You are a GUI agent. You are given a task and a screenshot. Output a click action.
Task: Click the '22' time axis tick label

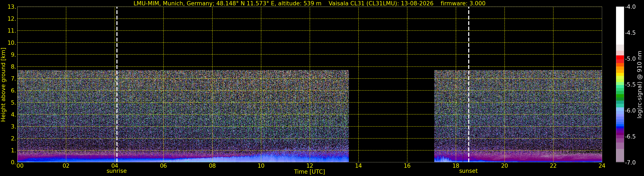pyautogui.click(x=553, y=166)
